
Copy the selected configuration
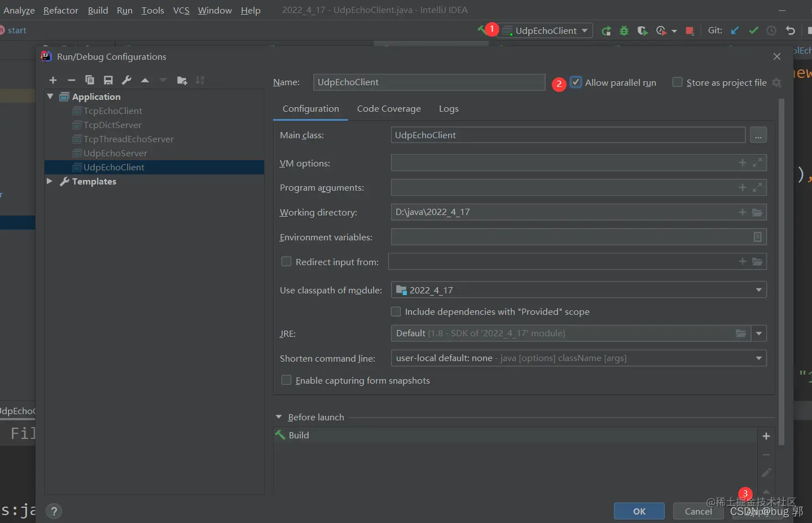[x=90, y=80]
